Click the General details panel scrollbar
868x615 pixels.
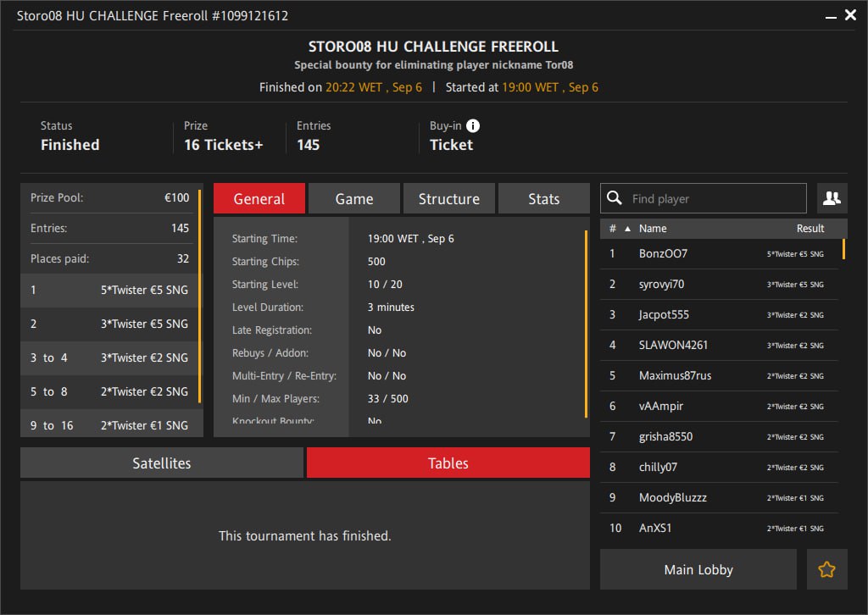586,324
